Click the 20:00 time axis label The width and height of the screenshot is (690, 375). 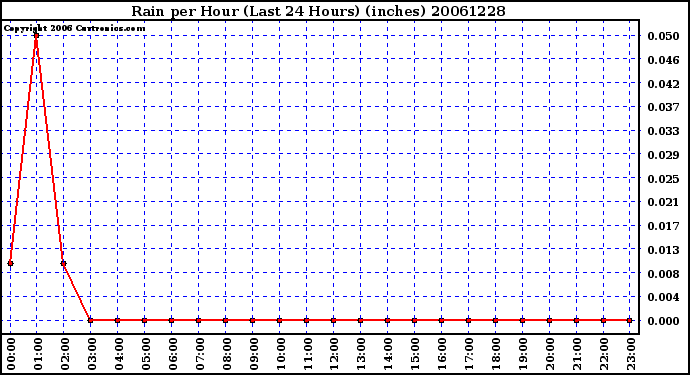tap(550, 354)
